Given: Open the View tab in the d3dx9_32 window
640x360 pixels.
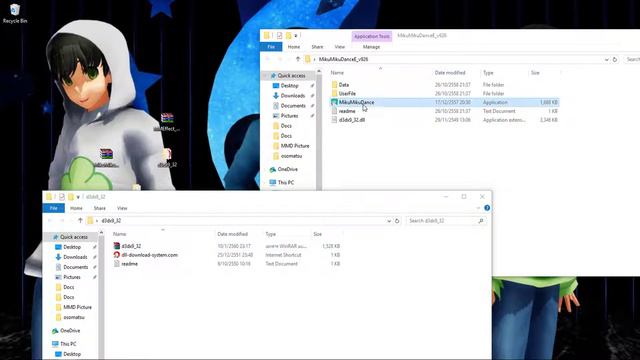Looking at the screenshot, I should (x=122, y=208).
